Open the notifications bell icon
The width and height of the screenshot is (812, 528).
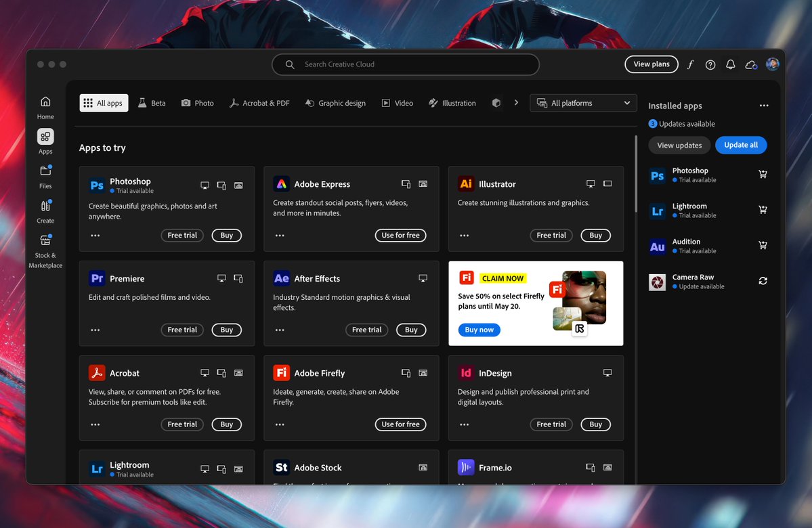click(730, 65)
